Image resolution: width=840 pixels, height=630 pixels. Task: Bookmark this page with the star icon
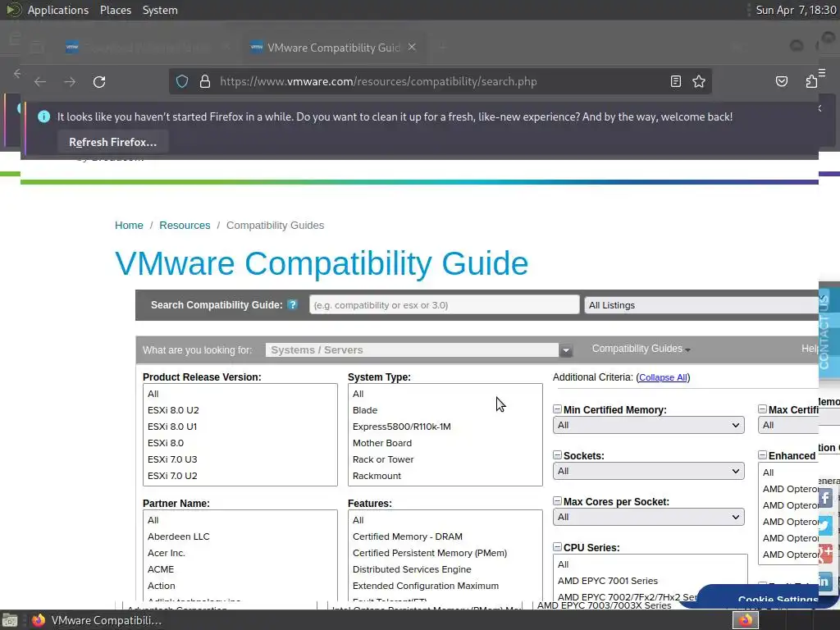(699, 81)
